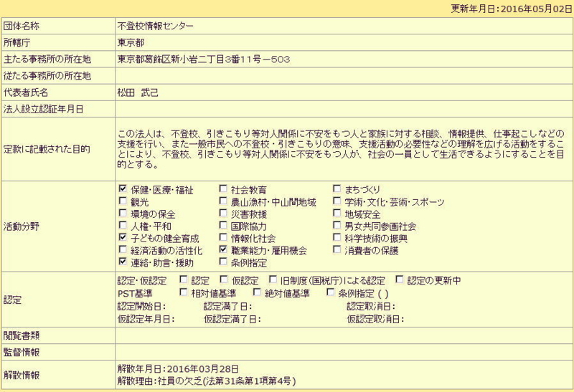Uncheck the 保健・医療・福祉 checkbox

coord(123,188)
